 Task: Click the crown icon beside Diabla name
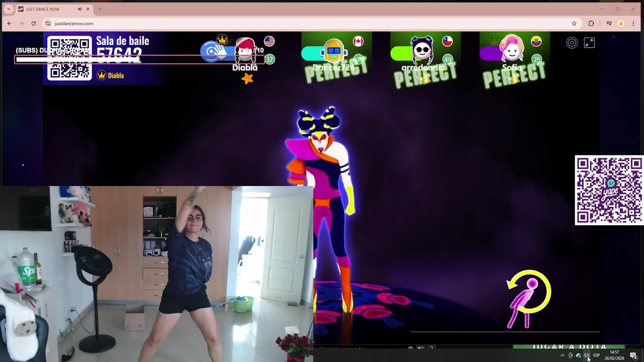click(102, 75)
